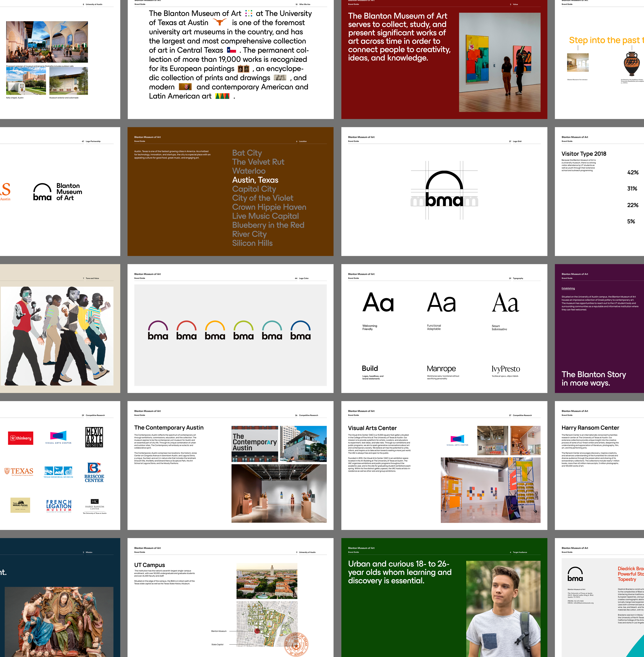Select 'Austin, Texas' highlighted name
The height and width of the screenshot is (657, 644).
255,180
